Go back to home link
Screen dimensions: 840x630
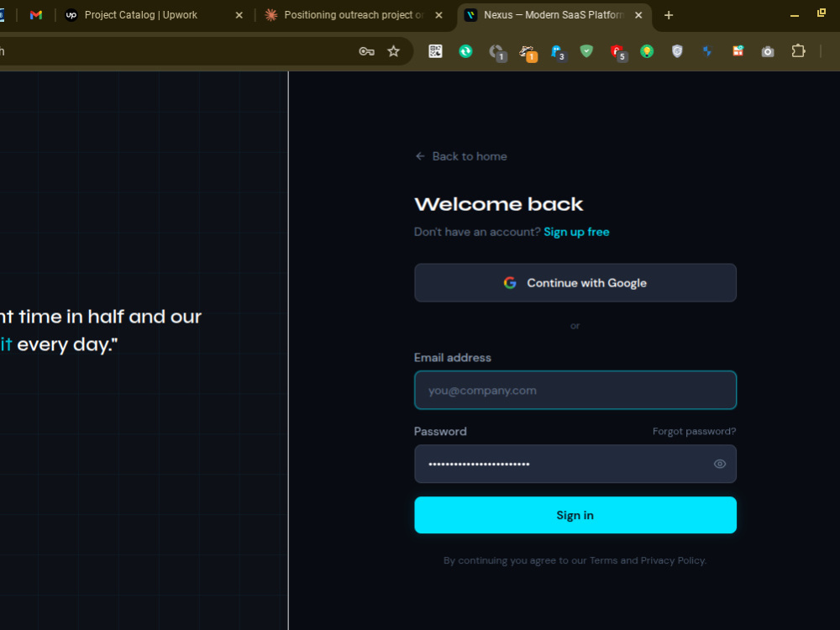click(461, 156)
